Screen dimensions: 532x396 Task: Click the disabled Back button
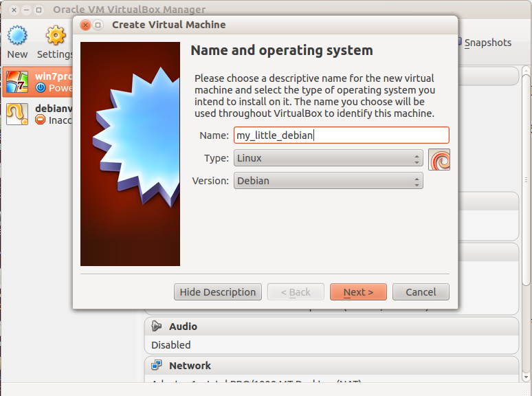296,291
